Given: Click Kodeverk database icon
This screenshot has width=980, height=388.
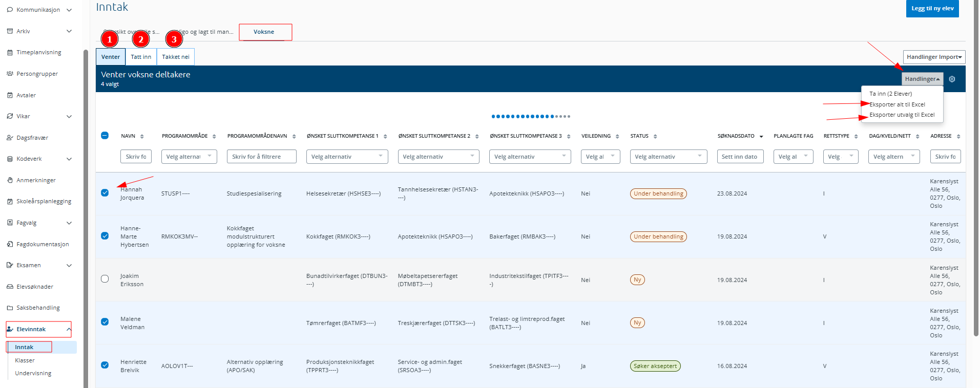Looking at the screenshot, I should (10, 159).
